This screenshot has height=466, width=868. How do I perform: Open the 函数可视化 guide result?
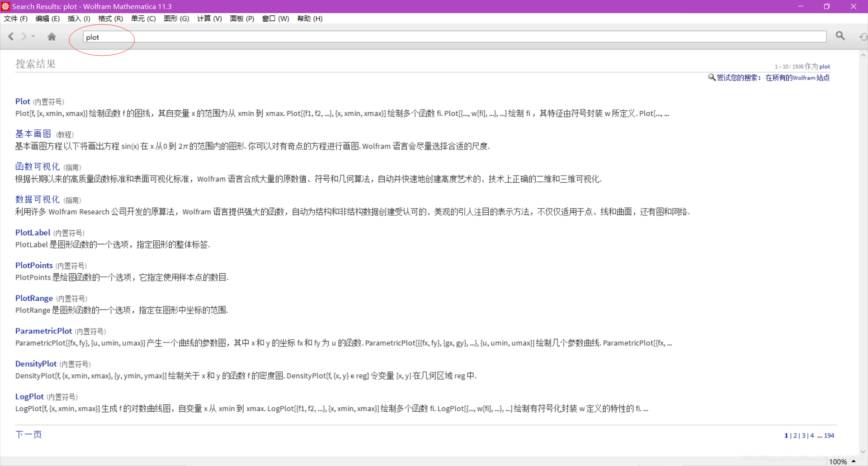[38, 166]
